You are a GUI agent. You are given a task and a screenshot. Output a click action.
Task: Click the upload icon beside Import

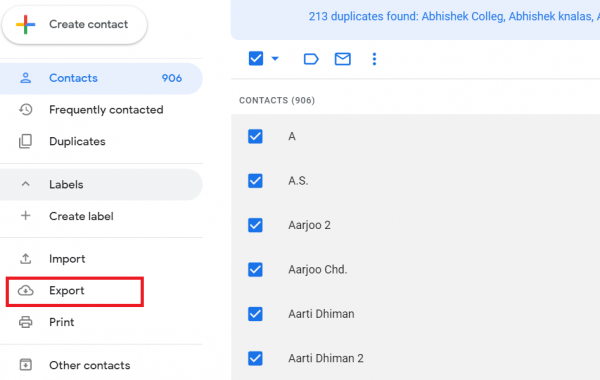coord(26,259)
